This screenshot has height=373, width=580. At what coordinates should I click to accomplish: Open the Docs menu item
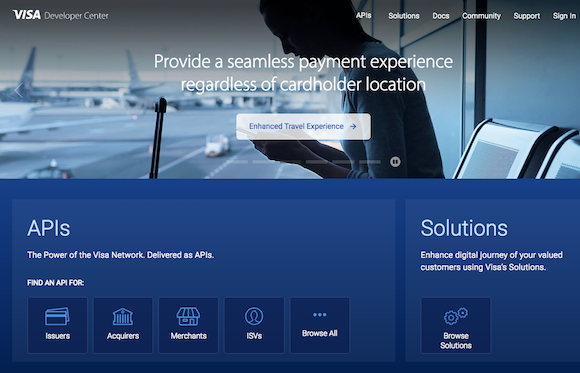click(x=441, y=16)
